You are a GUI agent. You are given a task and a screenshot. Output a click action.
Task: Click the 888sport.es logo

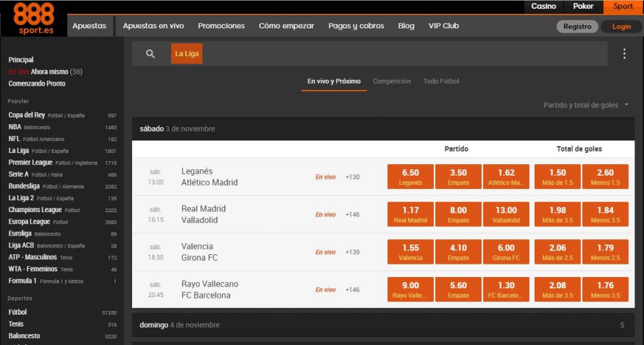34,18
